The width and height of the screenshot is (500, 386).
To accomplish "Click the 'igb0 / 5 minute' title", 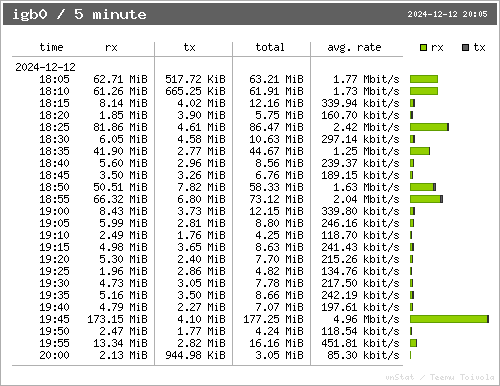I will coord(79,14).
